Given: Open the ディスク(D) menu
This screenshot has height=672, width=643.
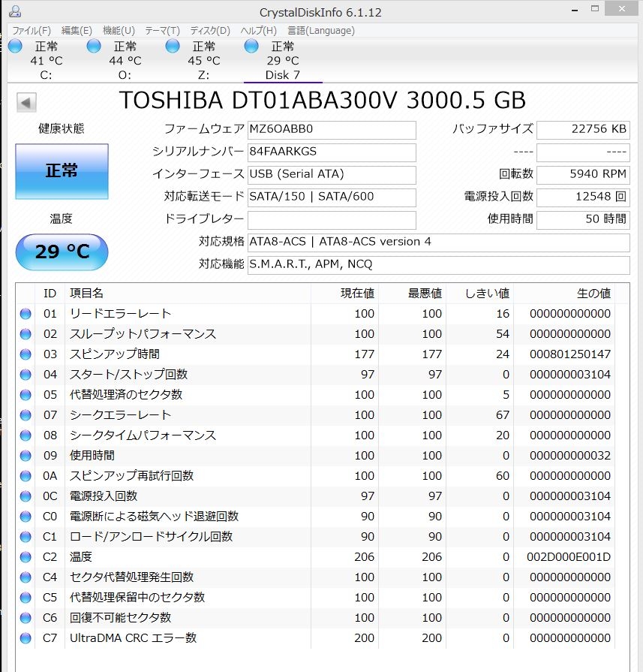Looking at the screenshot, I should 210,31.
